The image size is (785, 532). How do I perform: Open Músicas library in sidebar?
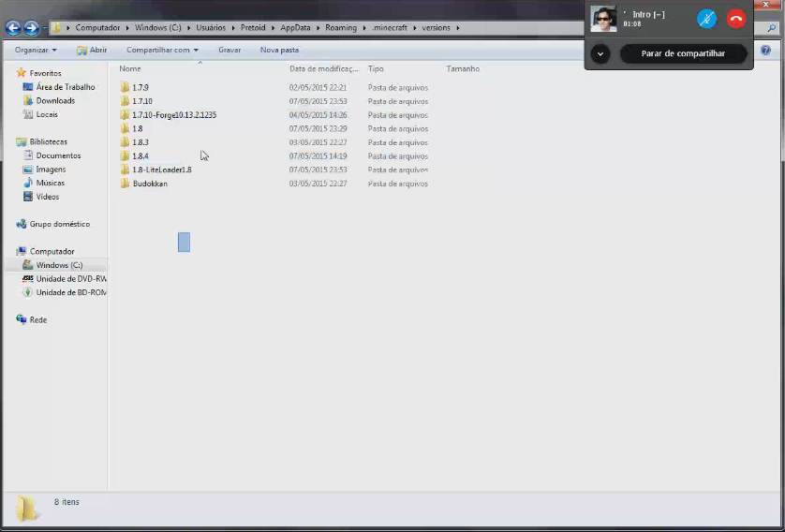(x=50, y=184)
